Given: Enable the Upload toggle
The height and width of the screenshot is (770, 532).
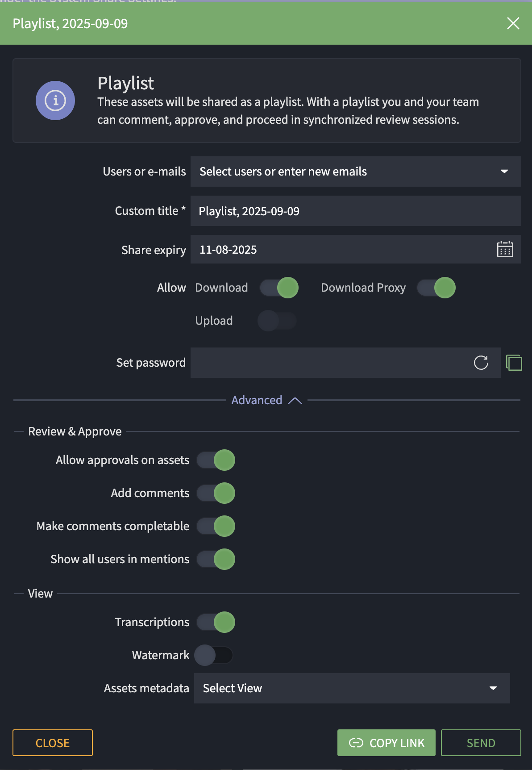Looking at the screenshot, I should click(x=277, y=321).
